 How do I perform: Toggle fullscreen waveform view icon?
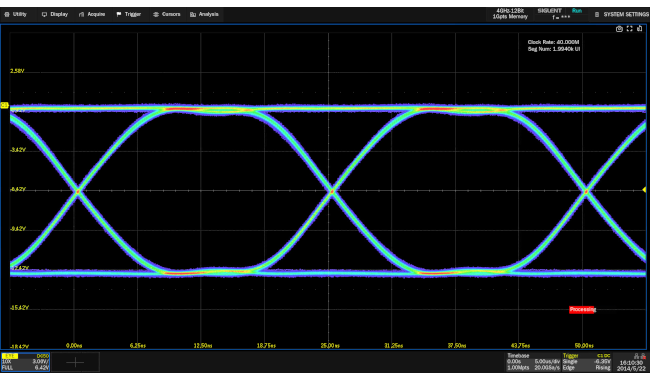point(629,29)
